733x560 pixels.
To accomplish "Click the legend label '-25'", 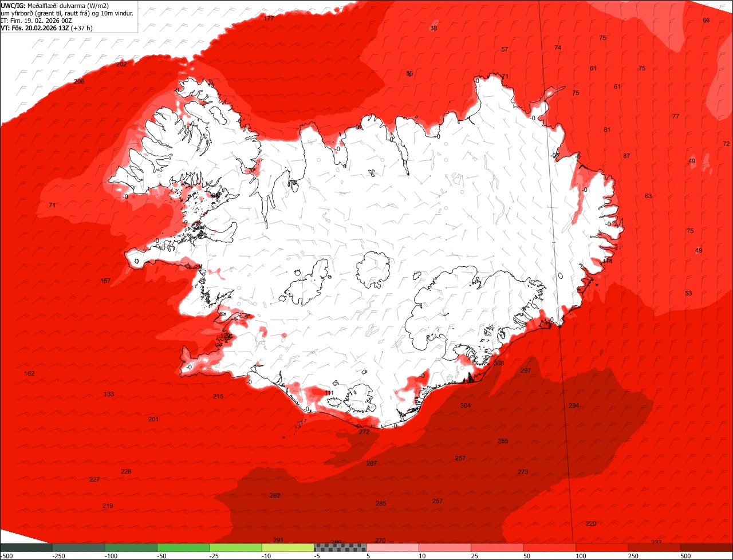I will pos(215,556).
